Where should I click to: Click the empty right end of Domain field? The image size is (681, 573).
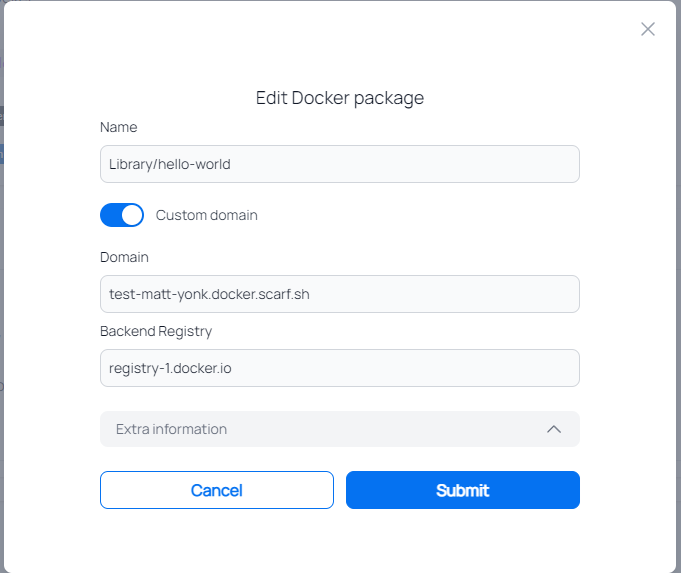click(520, 294)
